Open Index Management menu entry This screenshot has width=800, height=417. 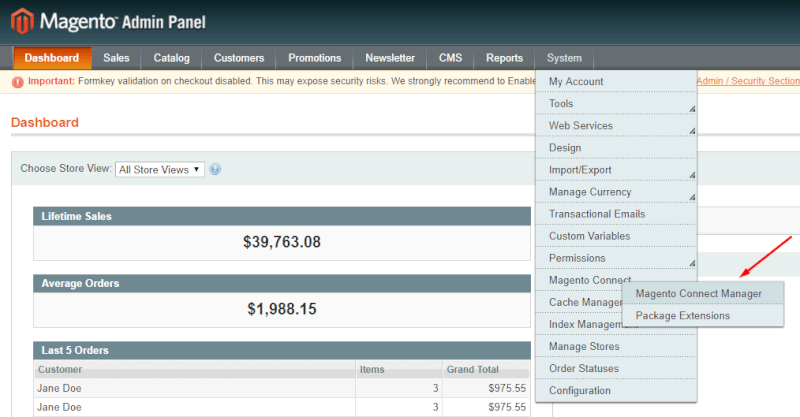coord(579,324)
